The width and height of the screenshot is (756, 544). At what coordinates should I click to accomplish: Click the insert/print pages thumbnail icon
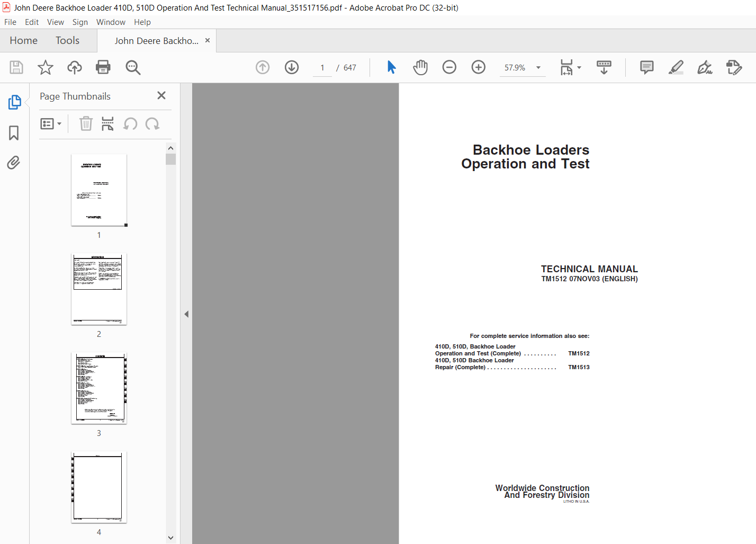tap(107, 123)
